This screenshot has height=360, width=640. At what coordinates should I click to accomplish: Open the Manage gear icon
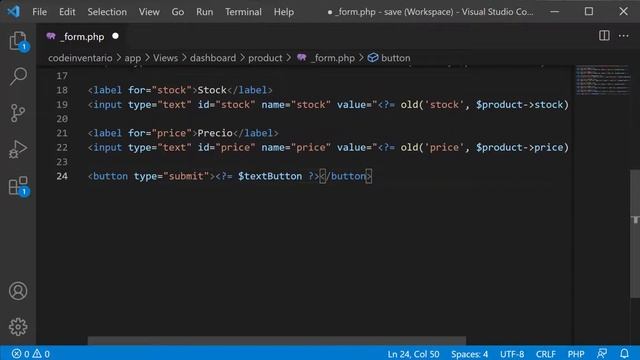click(18, 327)
